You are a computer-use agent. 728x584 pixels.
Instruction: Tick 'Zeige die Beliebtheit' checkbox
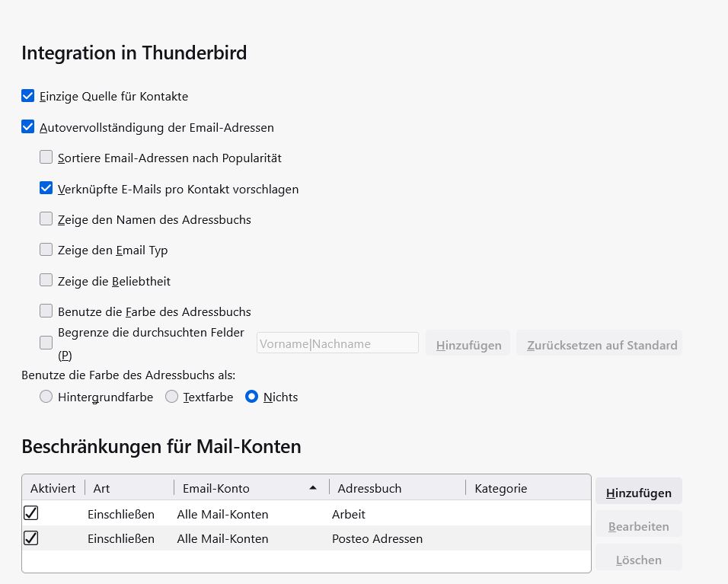click(x=46, y=280)
